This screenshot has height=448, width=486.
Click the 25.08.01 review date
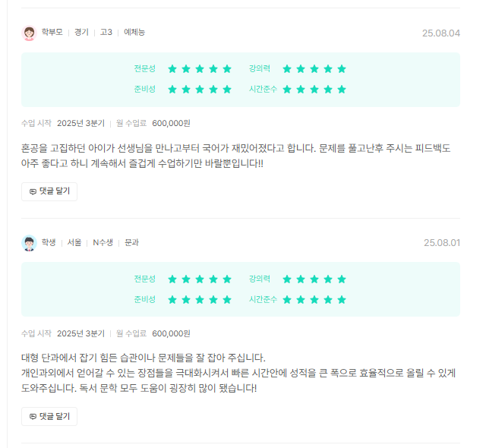click(x=441, y=243)
